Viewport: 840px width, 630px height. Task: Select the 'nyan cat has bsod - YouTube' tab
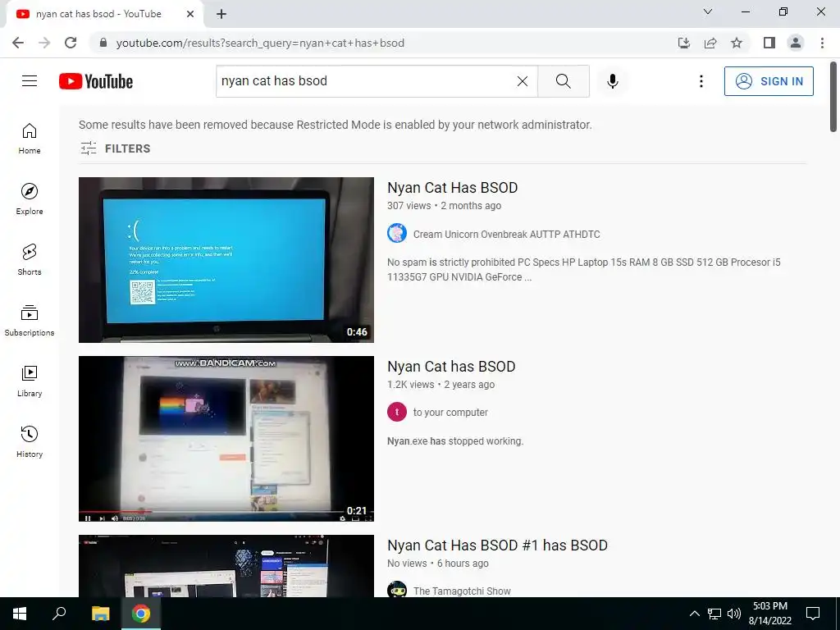coord(98,14)
